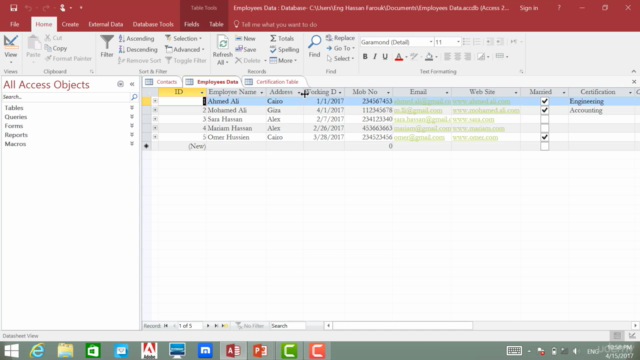Click Refresh All icon
This screenshot has width=640, height=360.
[x=222, y=50]
